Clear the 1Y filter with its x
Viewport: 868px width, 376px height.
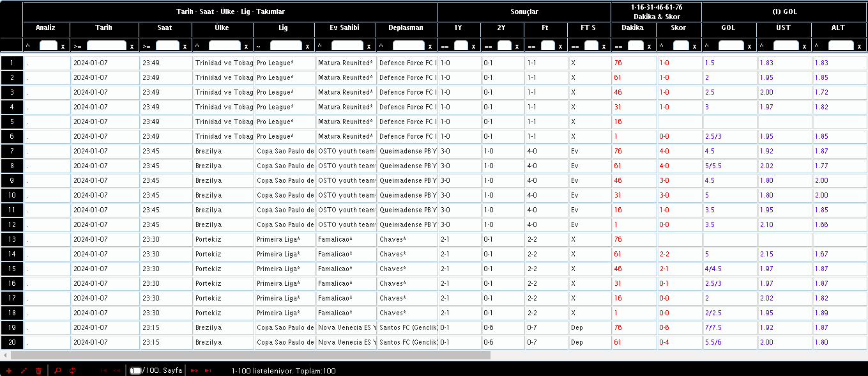[x=473, y=46]
